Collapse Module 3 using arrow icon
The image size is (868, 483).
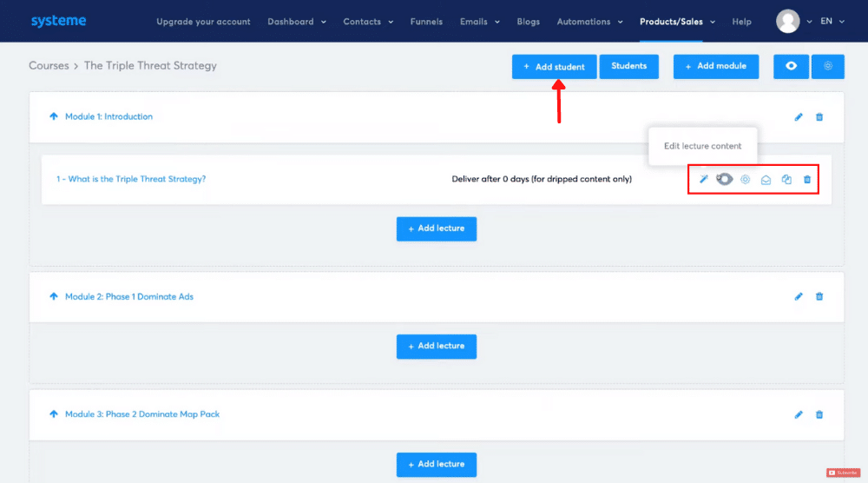(x=53, y=414)
